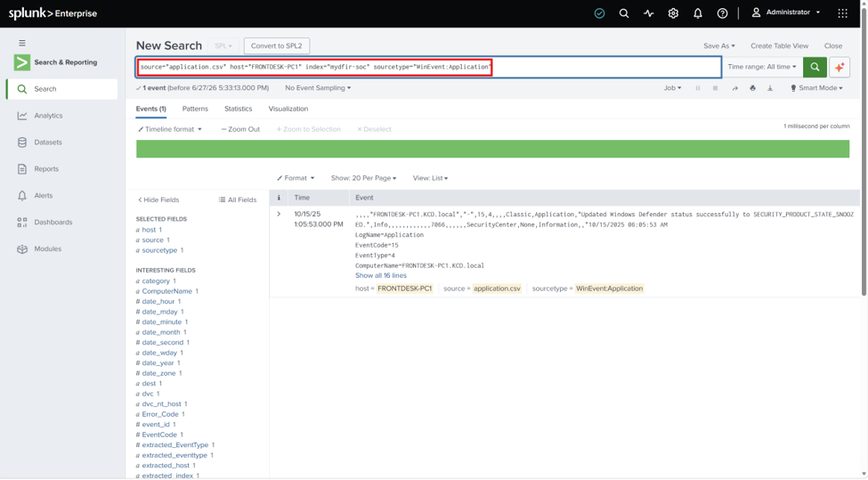The image size is (868, 480).
Task: Click the Error_Code interesting field
Action: [160, 415]
